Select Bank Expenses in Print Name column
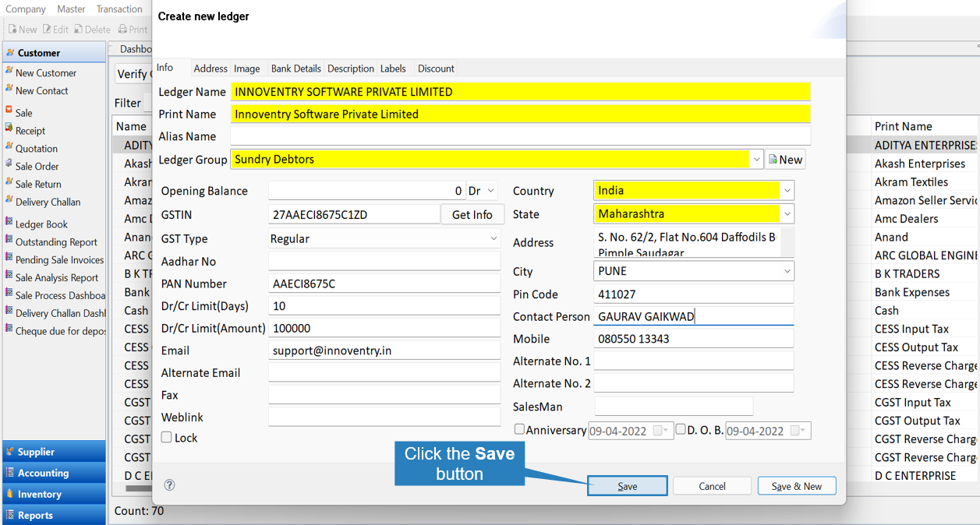This screenshot has width=980, height=525. tap(912, 292)
